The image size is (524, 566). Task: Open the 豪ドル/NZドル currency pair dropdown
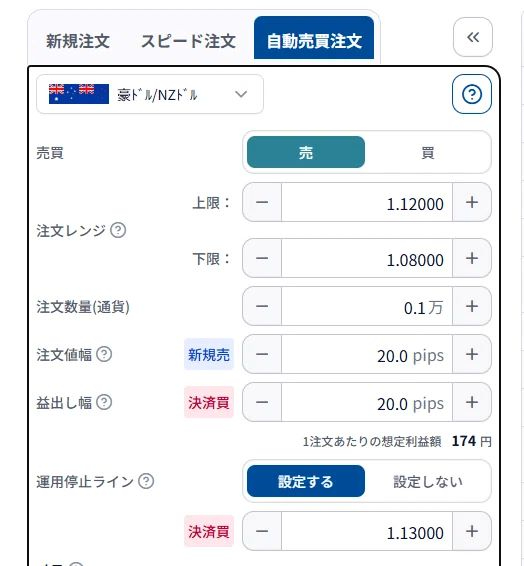pos(150,95)
